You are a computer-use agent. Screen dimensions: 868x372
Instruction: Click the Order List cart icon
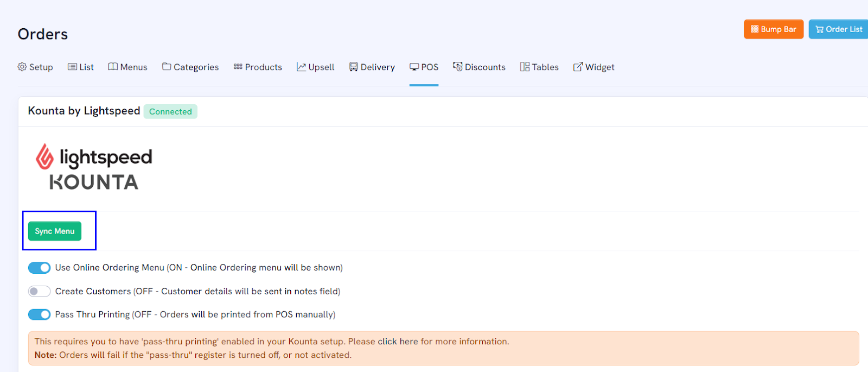pyautogui.click(x=819, y=29)
